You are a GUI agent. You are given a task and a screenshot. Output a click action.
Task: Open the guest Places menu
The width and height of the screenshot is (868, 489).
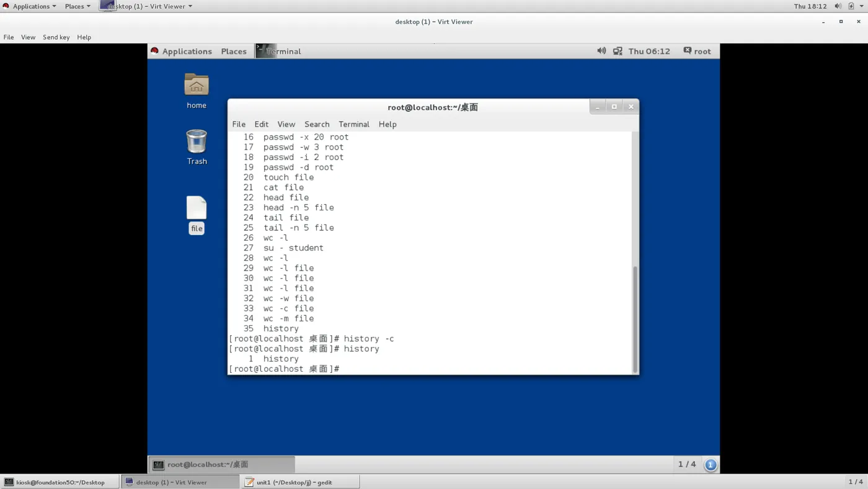234,51
